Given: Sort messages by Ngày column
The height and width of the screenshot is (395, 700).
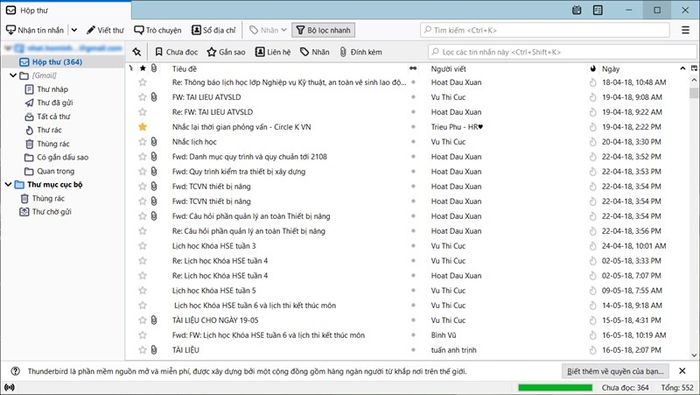Looking at the screenshot, I should coord(611,69).
